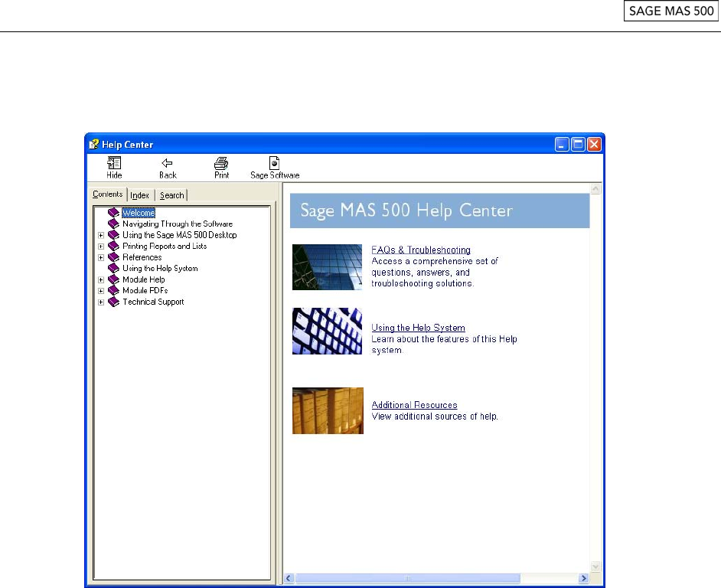Click the glass building thumbnail for FAQs
The image size is (721, 588).
pyautogui.click(x=328, y=267)
